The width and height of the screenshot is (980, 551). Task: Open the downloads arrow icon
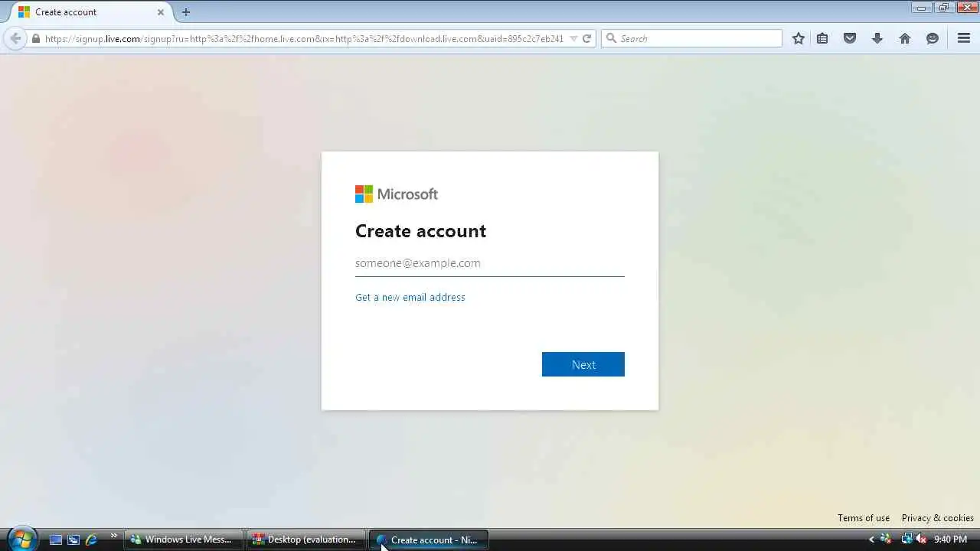tap(877, 38)
